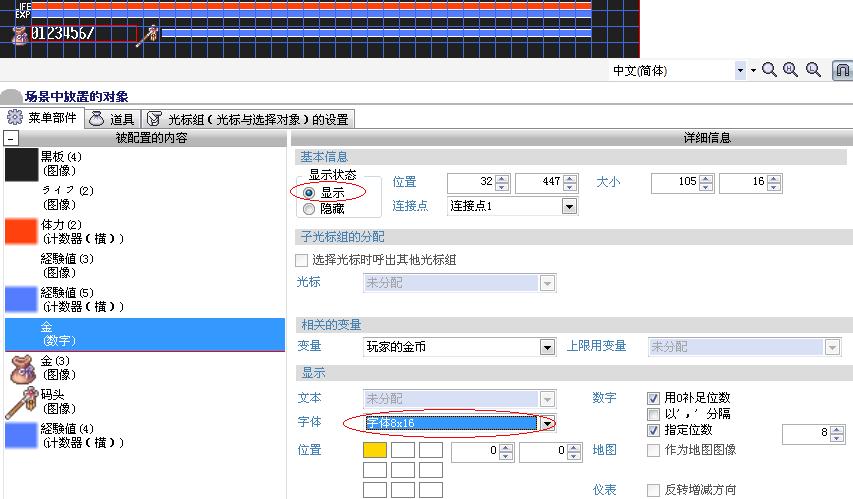
Task: Select the highlighted 金 (数字) row
Action: [x=145, y=334]
